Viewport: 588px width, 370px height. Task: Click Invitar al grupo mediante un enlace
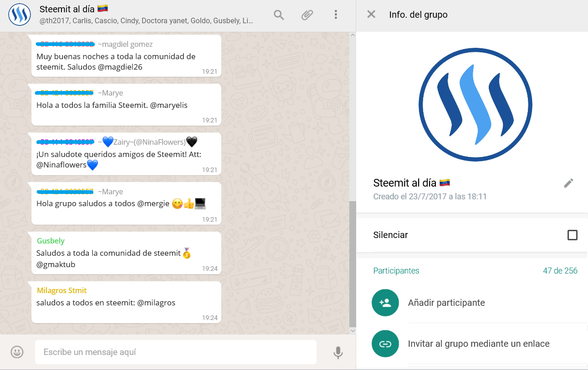tap(479, 344)
